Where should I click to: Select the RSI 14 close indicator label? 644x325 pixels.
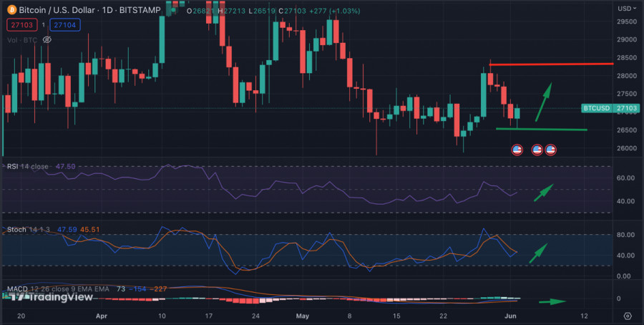pos(27,166)
